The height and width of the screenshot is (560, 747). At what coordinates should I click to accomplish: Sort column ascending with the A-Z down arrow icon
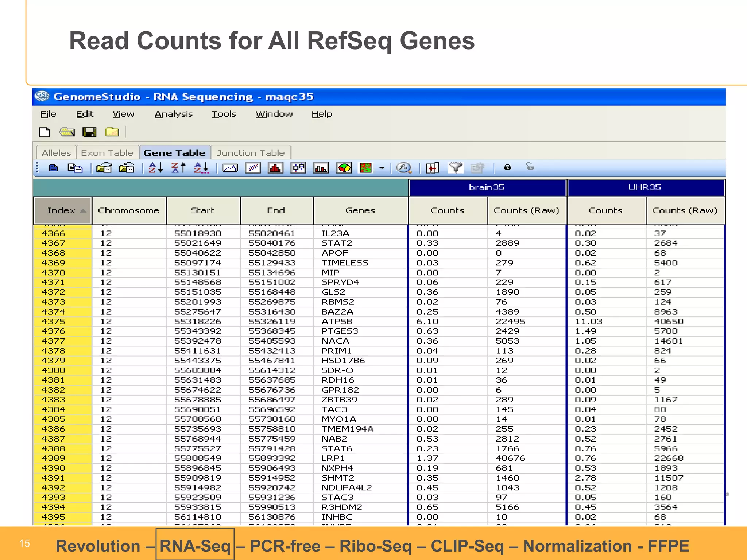[x=155, y=168]
